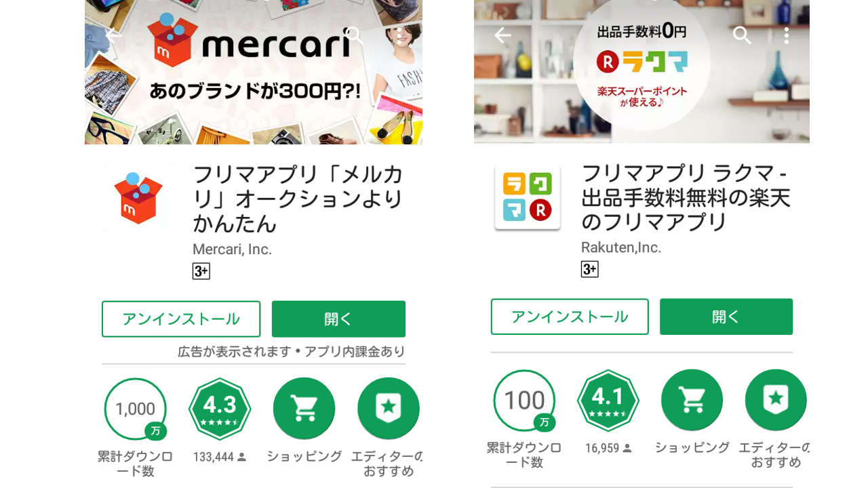868x488 pixels.
Task: View Rakuma 4.1 rating badge
Action: [608, 400]
